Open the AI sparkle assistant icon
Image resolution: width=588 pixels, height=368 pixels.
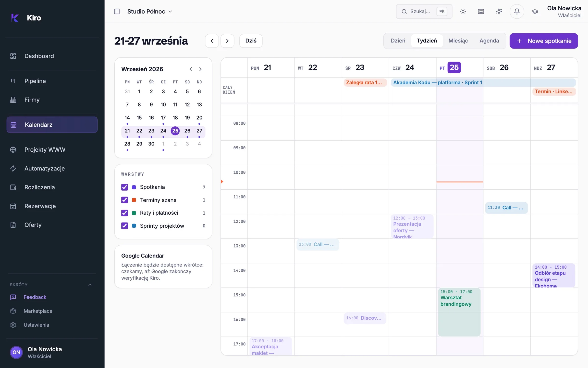coord(499,12)
